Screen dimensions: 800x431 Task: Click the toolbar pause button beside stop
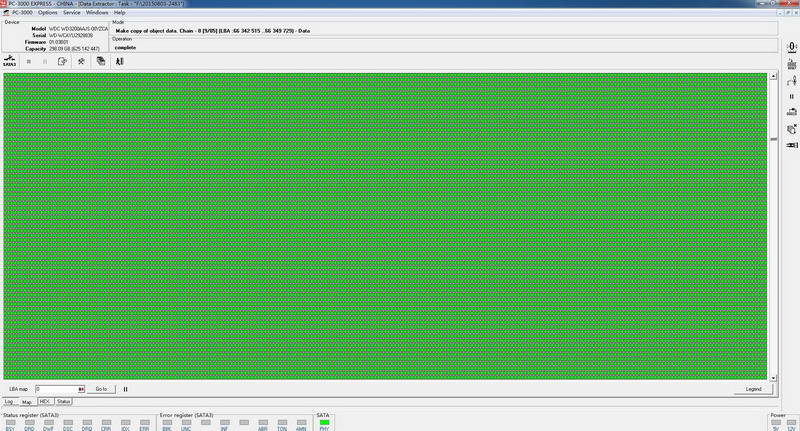click(45, 62)
